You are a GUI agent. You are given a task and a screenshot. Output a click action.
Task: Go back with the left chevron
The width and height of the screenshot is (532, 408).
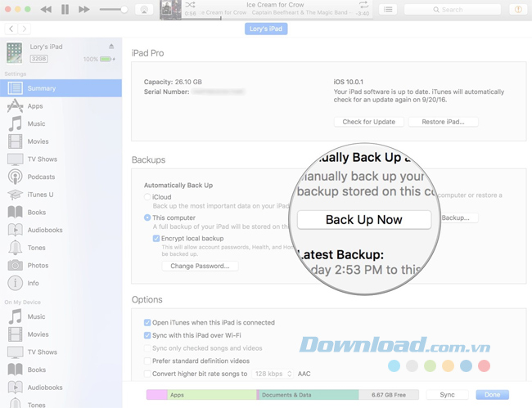11,29
